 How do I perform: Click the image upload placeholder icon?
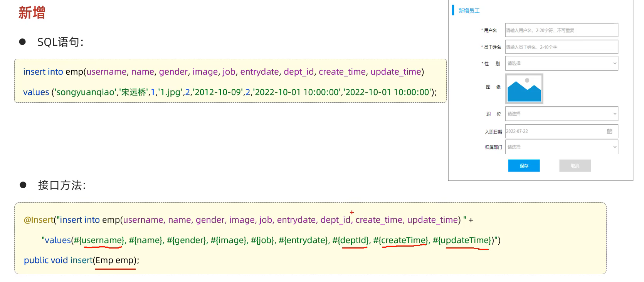click(524, 89)
